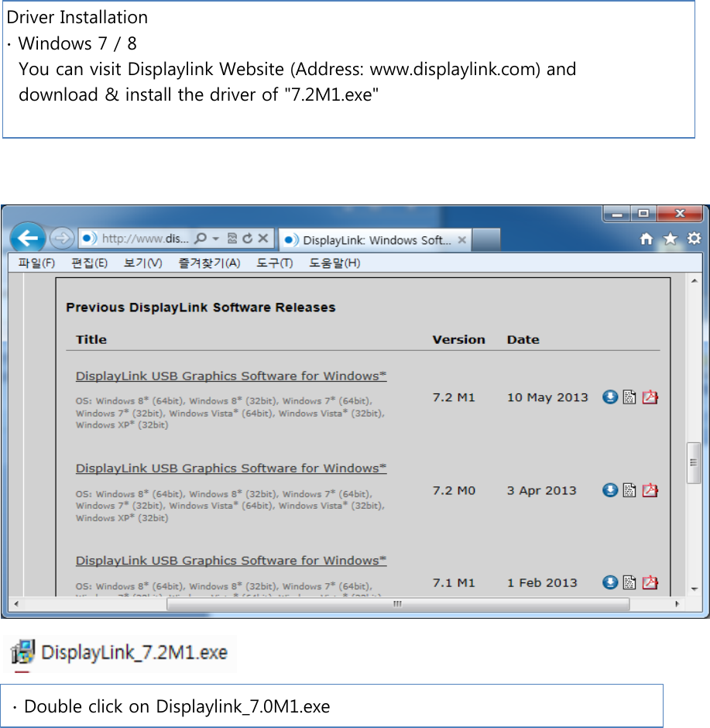Image resolution: width=710 pixels, height=728 pixels.
Task: Click the Favorites star icon
Action: click(670, 239)
